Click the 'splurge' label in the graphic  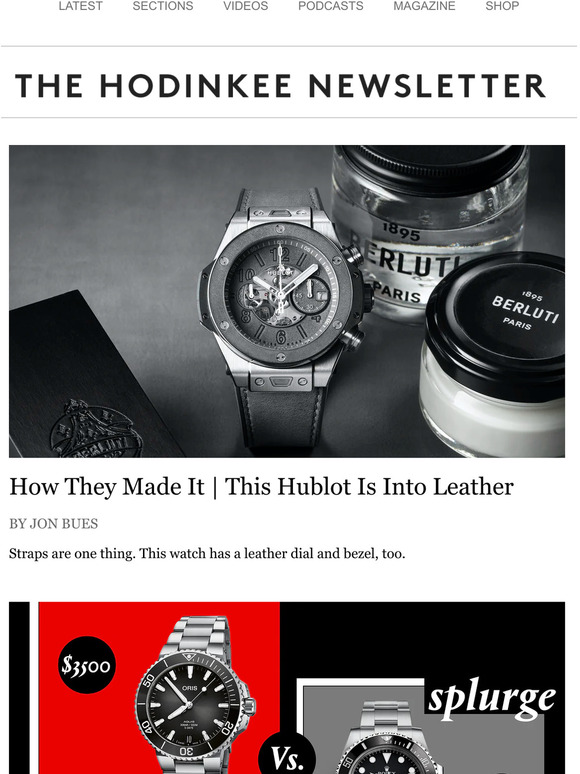[x=492, y=697]
